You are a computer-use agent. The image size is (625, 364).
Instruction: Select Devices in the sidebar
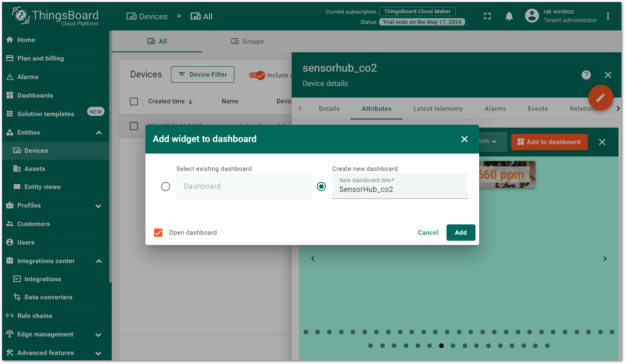click(56, 151)
